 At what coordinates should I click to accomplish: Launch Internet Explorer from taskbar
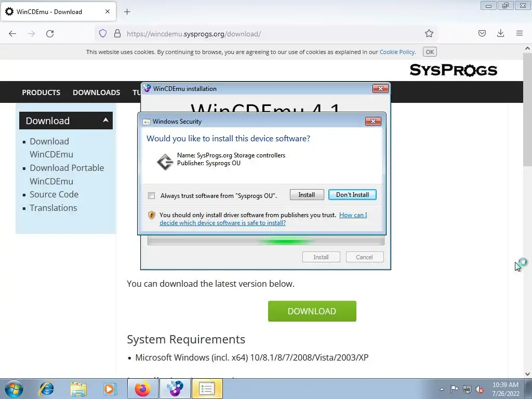[46, 389]
